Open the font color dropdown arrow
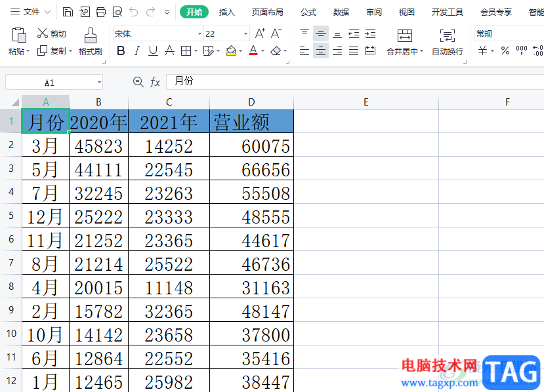This screenshot has width=544, height=392. click(x=262, y=51)
